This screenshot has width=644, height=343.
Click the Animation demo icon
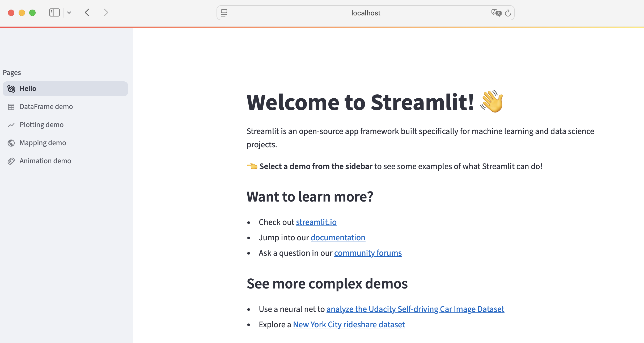(11, 161)
